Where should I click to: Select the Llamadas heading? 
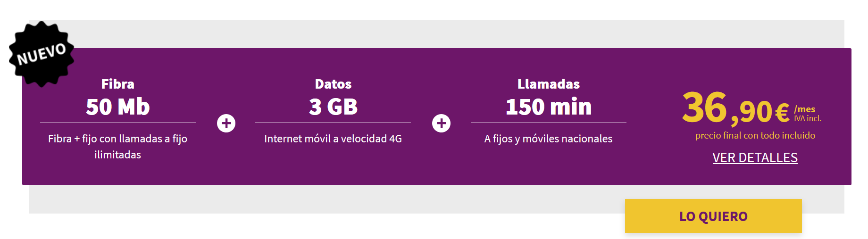coord(549,84)
